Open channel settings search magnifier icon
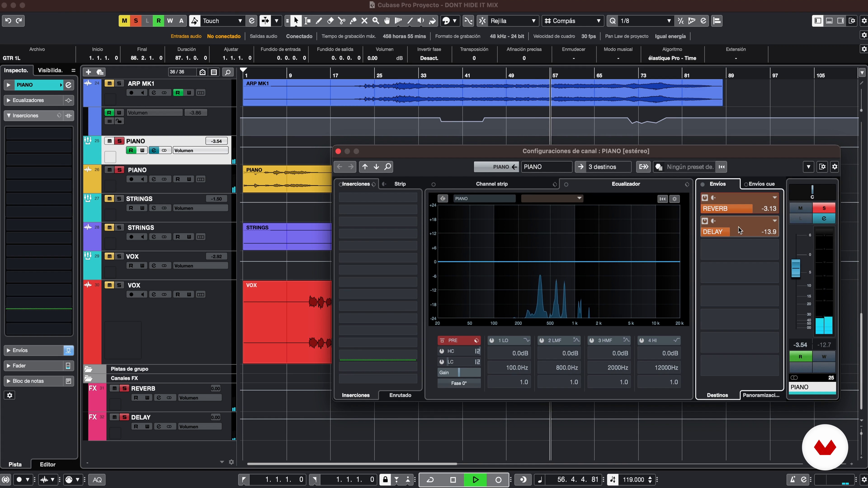Image resolution: width=868 pixels, height=488 pixels. (388, 167)
